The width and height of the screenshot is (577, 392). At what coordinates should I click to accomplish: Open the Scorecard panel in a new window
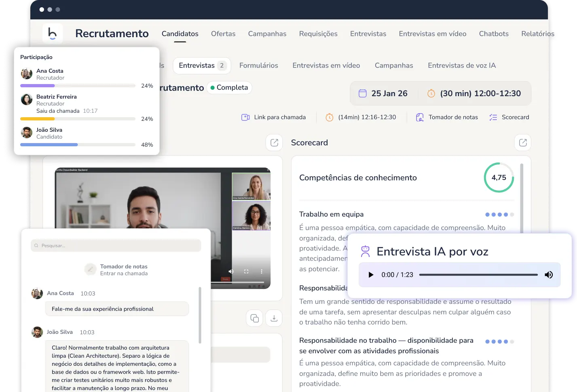pos(523,143)
